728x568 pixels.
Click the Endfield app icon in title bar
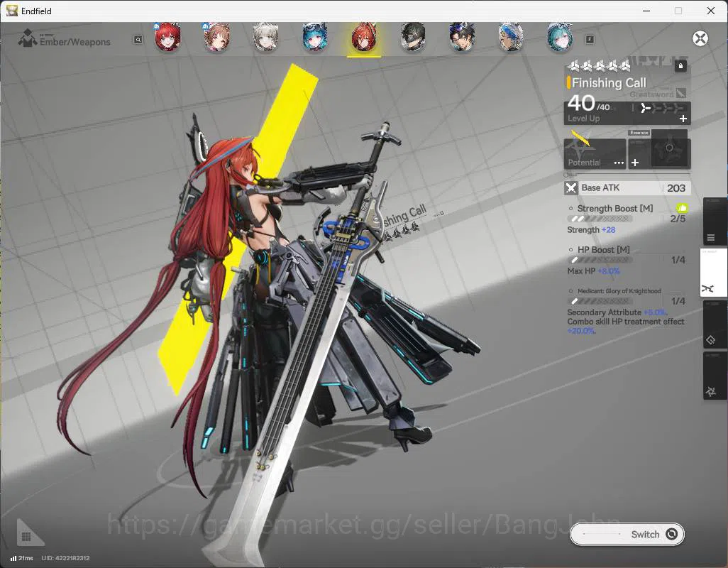pyautogui.click(x=11, y=11)
